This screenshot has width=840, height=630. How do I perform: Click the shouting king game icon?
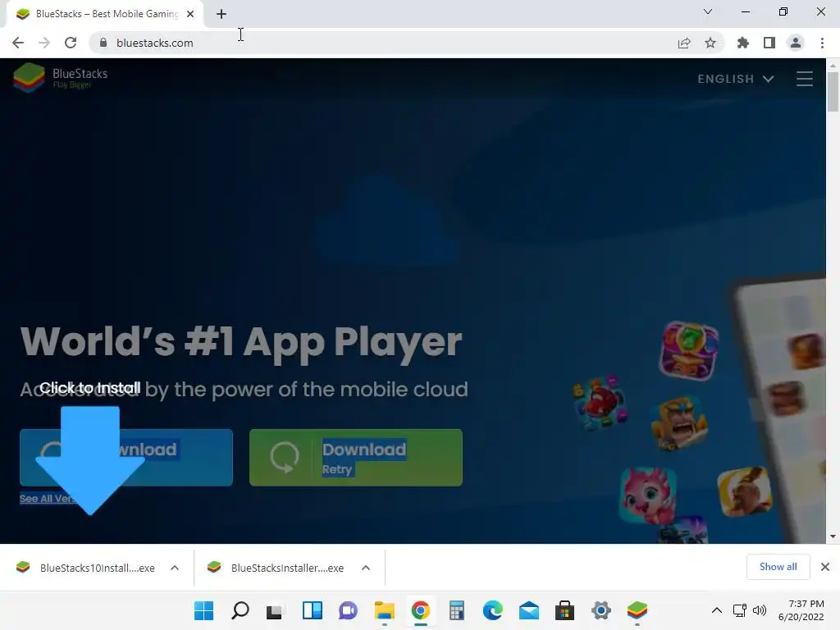(679, 424)
